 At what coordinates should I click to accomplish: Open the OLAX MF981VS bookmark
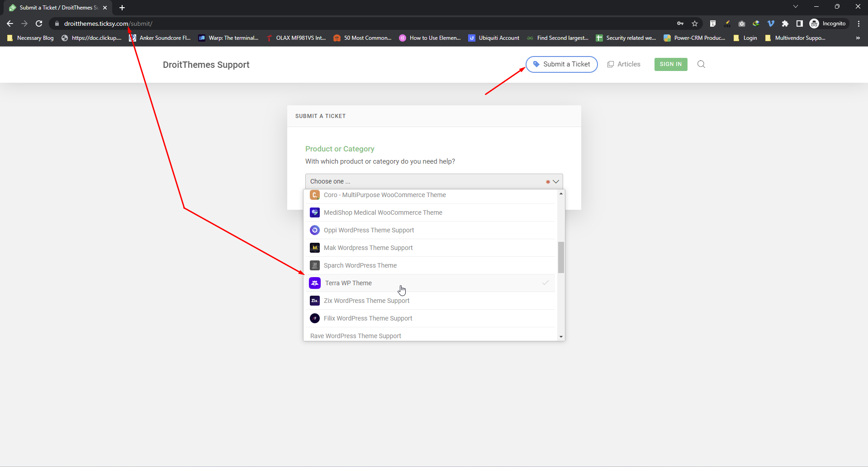[296, 38]
